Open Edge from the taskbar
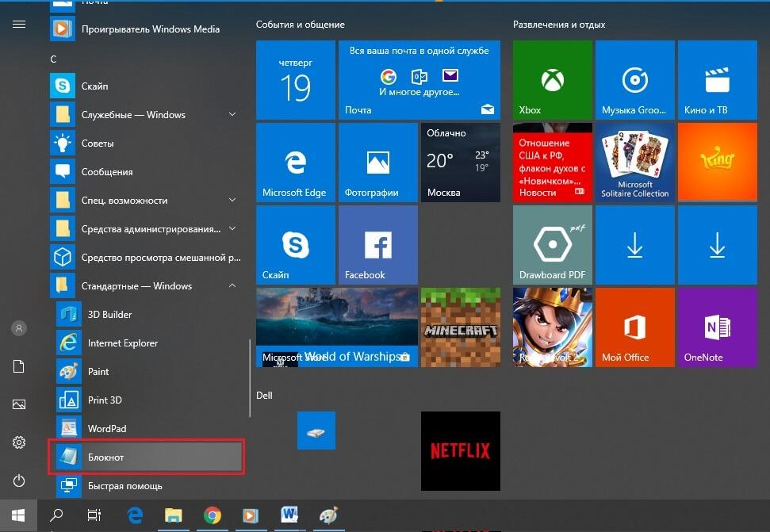The image size is (770, 532). [135, 515]
